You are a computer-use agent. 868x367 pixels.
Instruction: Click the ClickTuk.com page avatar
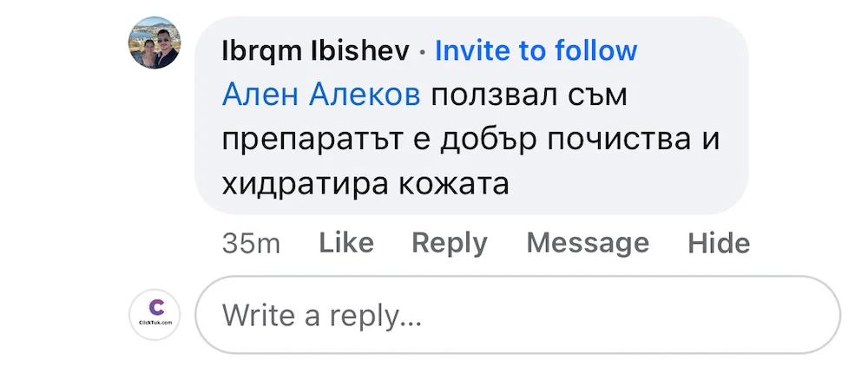click(x=155, y=314)
